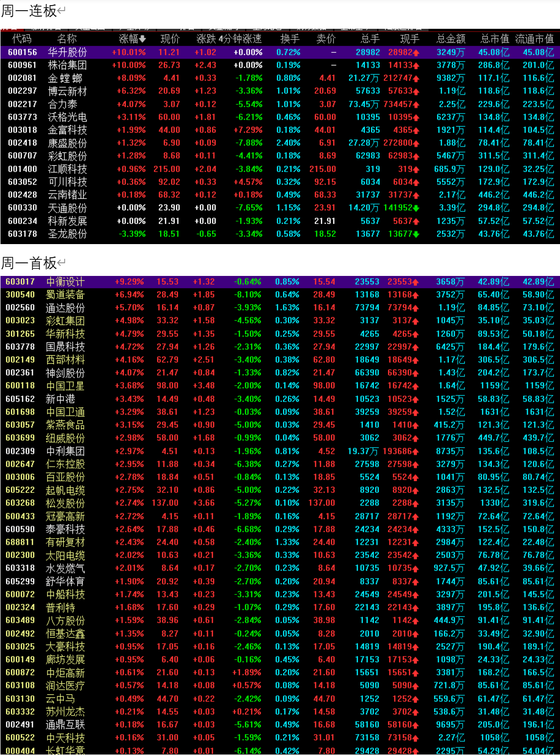Sort by the 换手 column header
The image size is (560, 755).
coord(290,39)
